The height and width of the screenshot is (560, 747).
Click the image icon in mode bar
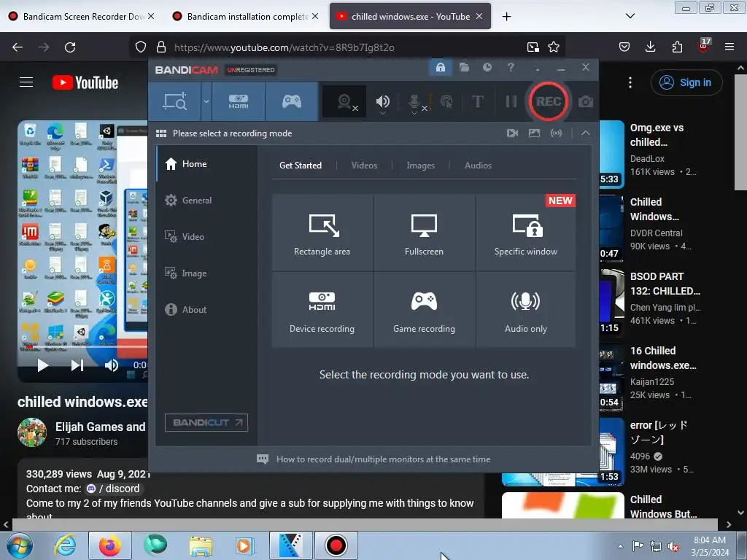click(x=534, y=133)
